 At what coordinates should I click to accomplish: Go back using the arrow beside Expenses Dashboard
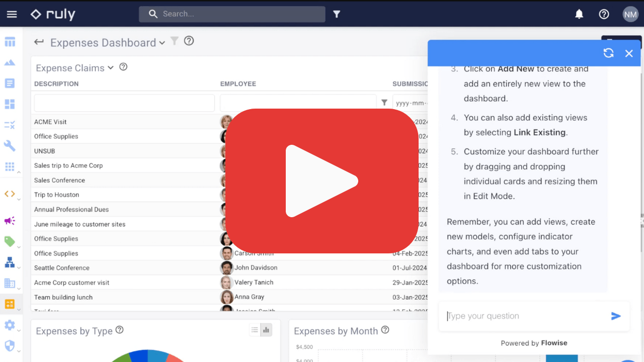(x=39, y=42)
